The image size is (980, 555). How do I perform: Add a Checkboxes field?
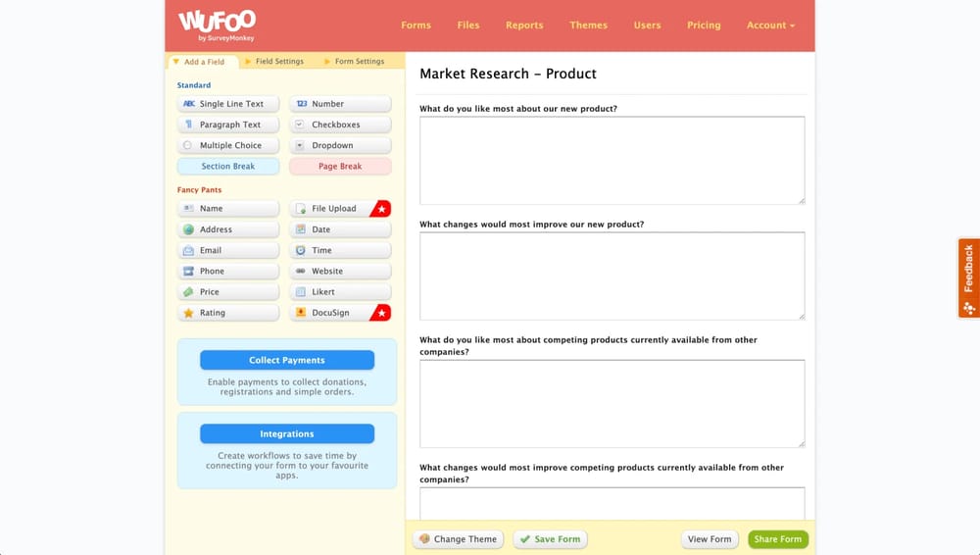pyautogui.click(x=340, y=125)
